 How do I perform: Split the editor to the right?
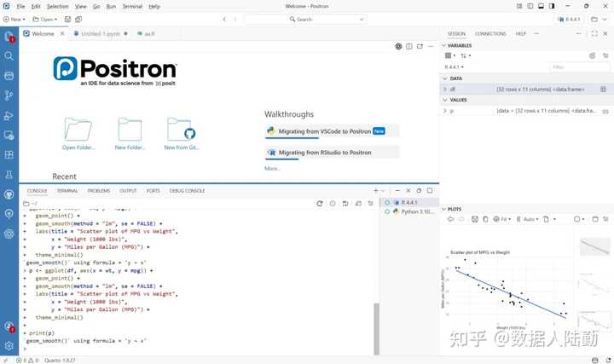(x=408, y=46)
